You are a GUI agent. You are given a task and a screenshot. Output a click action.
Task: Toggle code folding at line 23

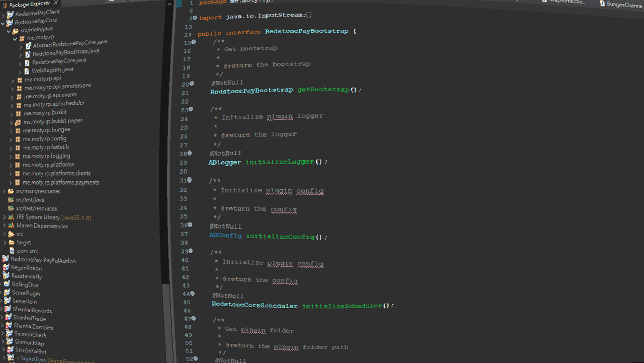pyautogui.click(x=190, y=109)
